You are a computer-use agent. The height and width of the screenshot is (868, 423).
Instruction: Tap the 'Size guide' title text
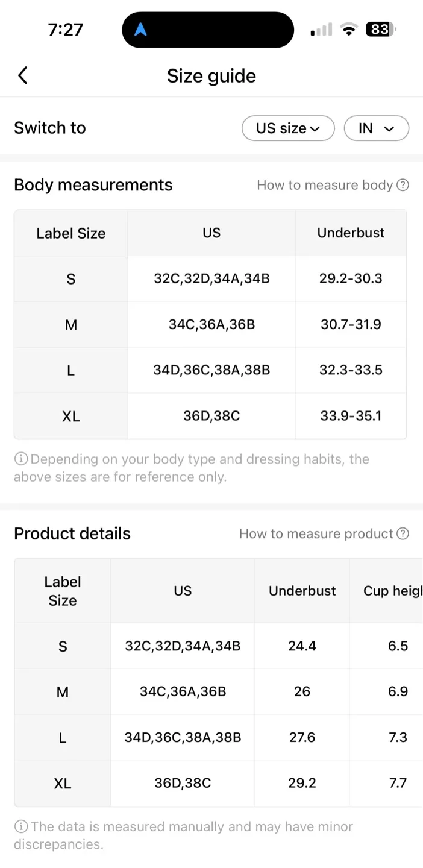tap(211, 75)
